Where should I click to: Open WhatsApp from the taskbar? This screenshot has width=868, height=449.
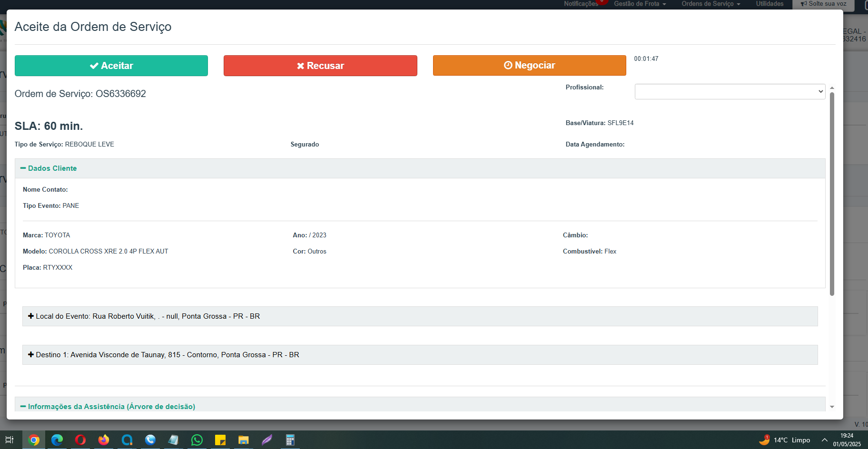pyautogui.click(x=197, y=440)
